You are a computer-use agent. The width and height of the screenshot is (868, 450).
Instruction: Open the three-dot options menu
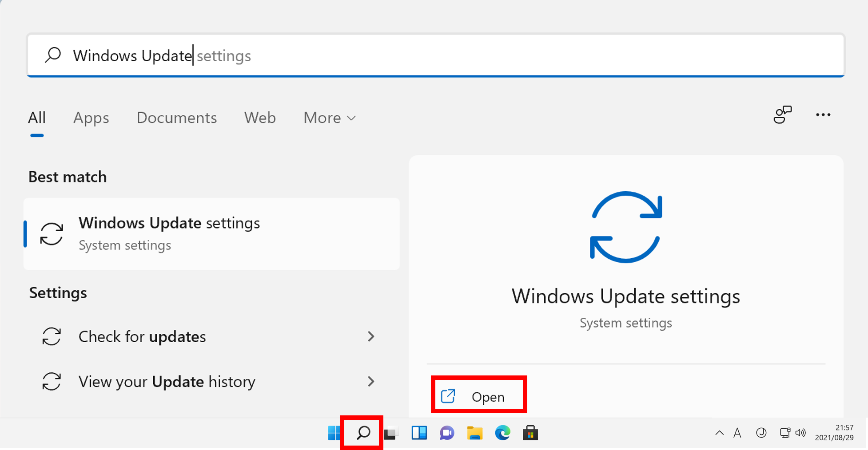coord(823,115)
